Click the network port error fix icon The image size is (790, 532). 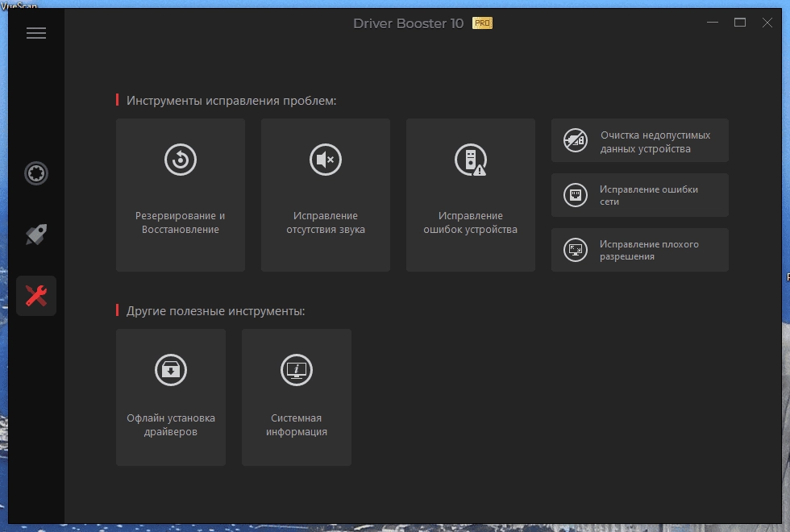click(576, 195)
